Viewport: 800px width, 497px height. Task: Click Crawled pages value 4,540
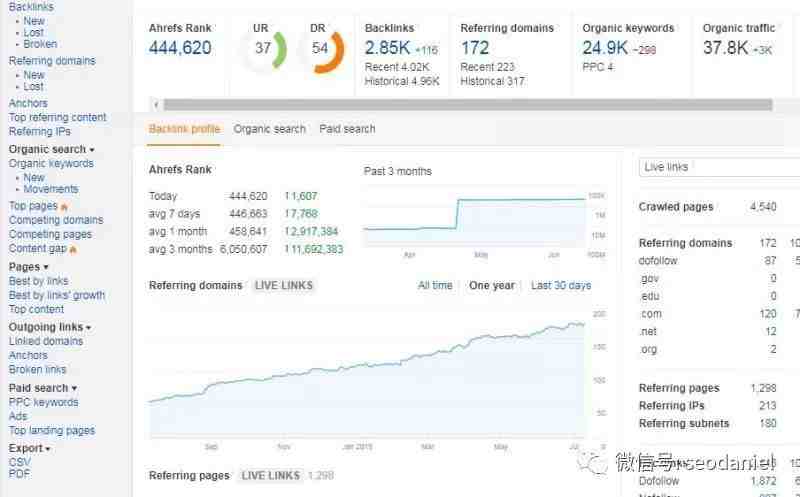tap(763, 207)
